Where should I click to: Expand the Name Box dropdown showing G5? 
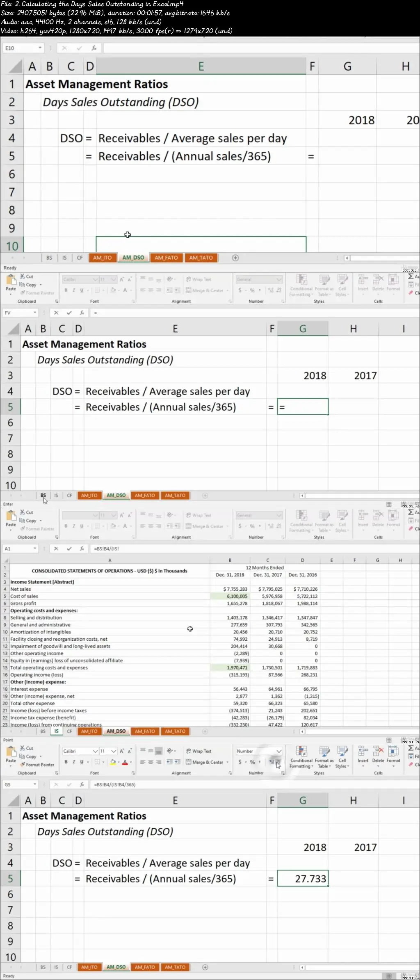(x=35, y=784)
